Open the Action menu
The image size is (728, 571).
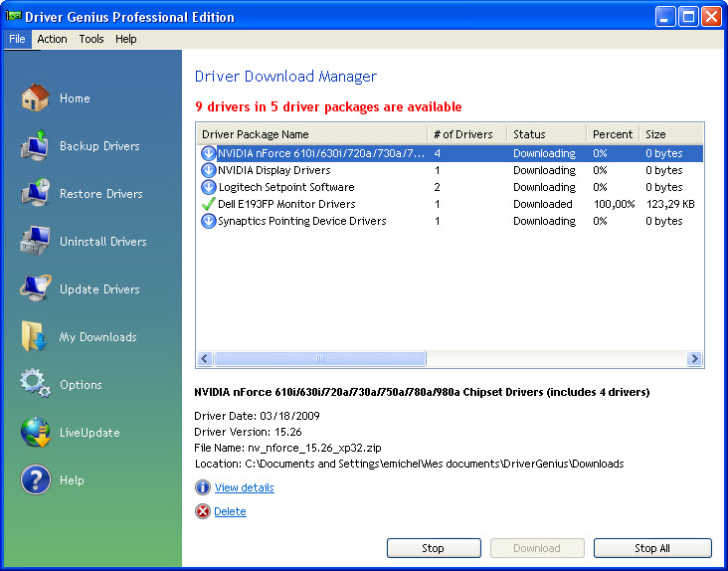[52, 39]
